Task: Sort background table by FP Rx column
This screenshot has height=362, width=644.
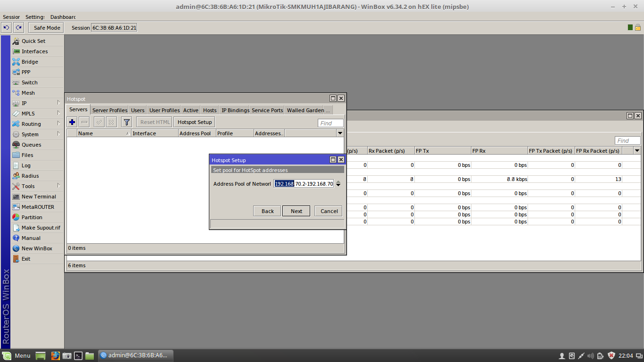Action: tap(499, 151)
